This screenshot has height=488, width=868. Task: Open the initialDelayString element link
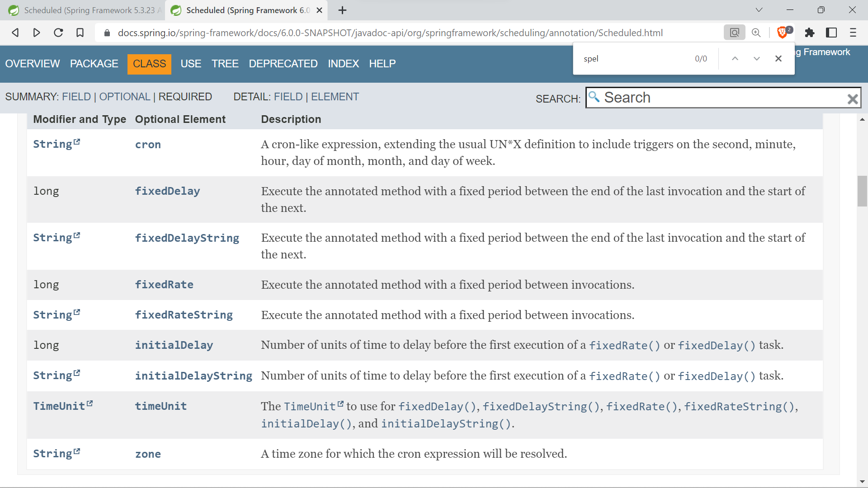click(x=193, y=376)
